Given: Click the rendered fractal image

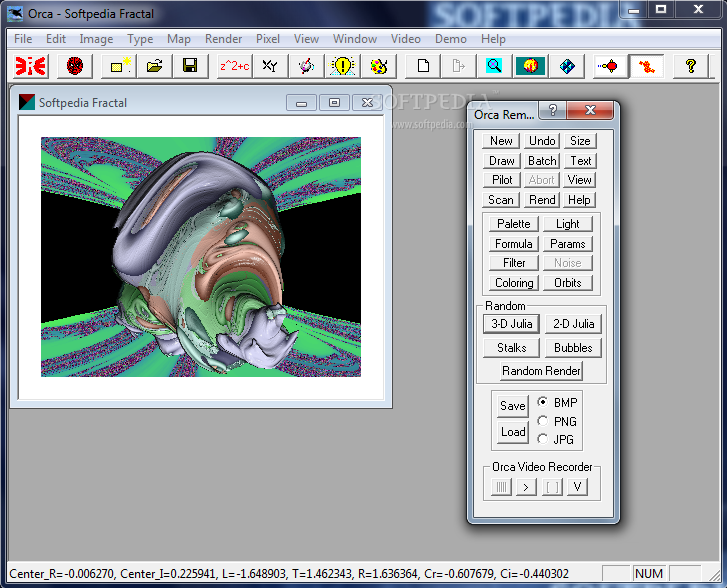Looking at the screenshot, I should click(x=201, y=257).
